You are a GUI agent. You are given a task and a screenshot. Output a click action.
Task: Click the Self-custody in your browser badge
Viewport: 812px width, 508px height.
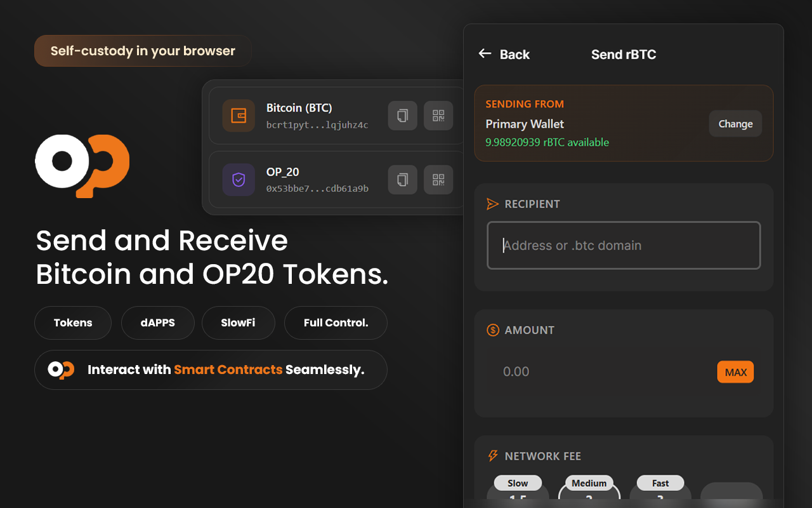[143, 51]
